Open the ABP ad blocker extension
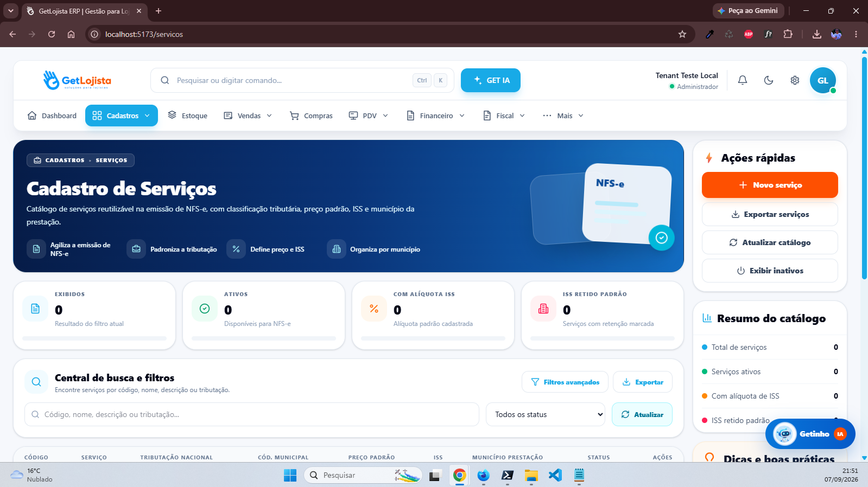 click(x=749, y=34)
